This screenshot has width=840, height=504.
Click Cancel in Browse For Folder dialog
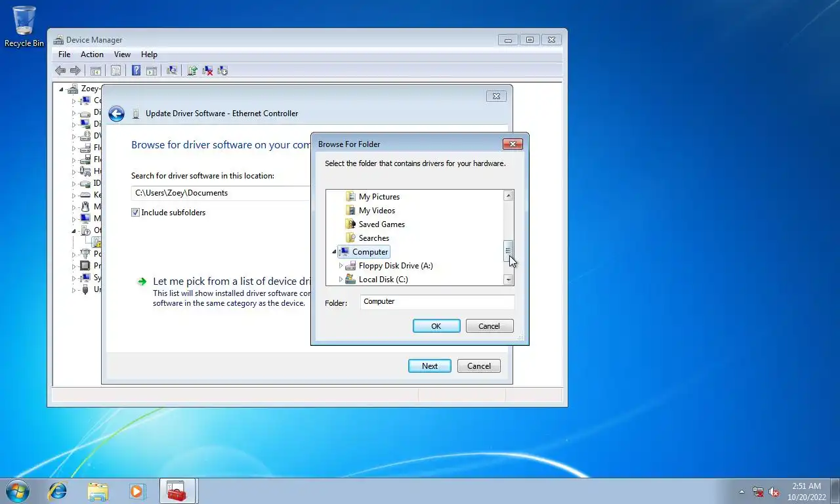click(490, 326)
